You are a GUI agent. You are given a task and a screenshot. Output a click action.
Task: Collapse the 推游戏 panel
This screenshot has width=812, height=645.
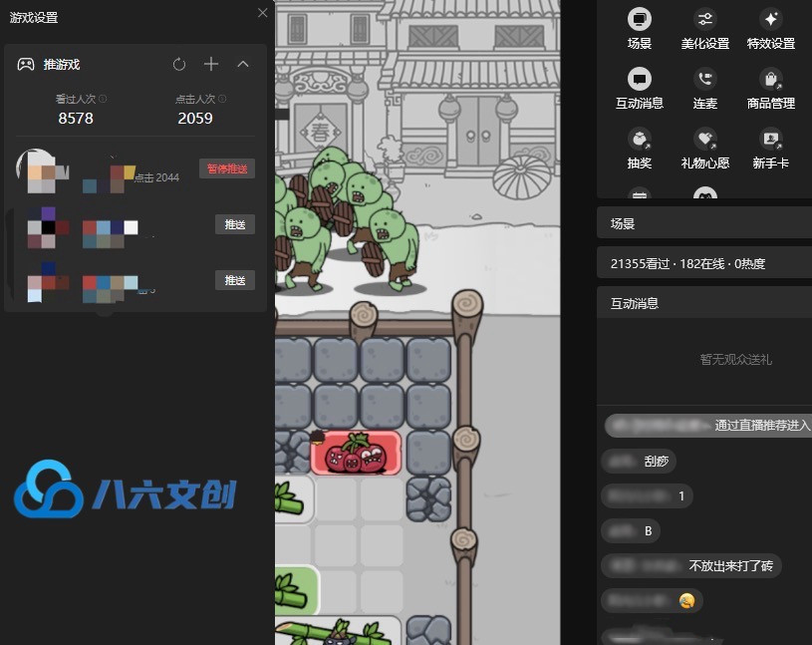(x=243, y=64)
